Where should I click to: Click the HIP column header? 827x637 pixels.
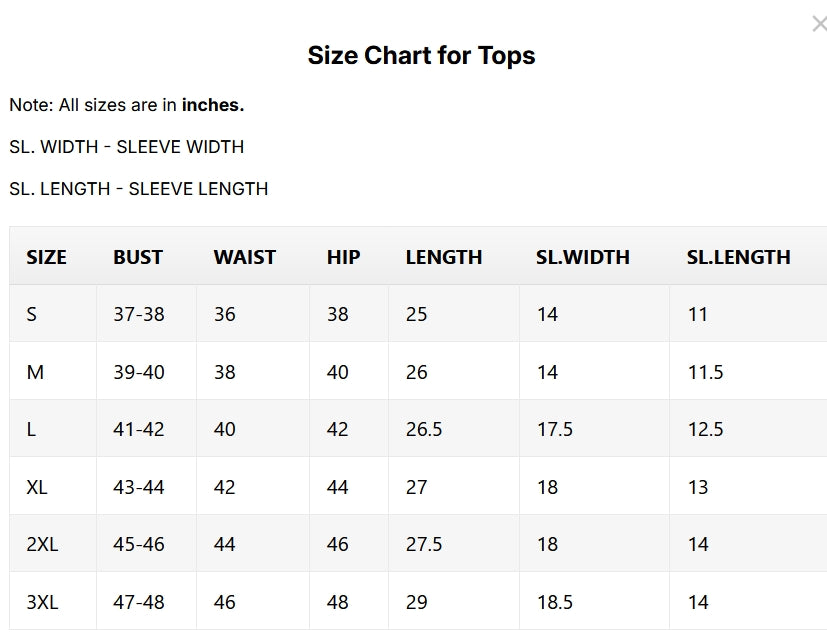coord(343,257)
